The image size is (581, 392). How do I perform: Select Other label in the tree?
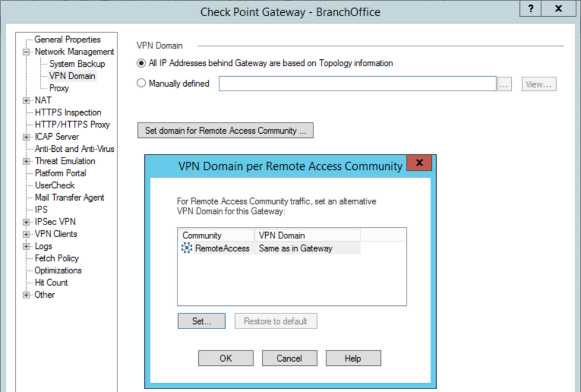pyautogui.click(x=44, y=295)
